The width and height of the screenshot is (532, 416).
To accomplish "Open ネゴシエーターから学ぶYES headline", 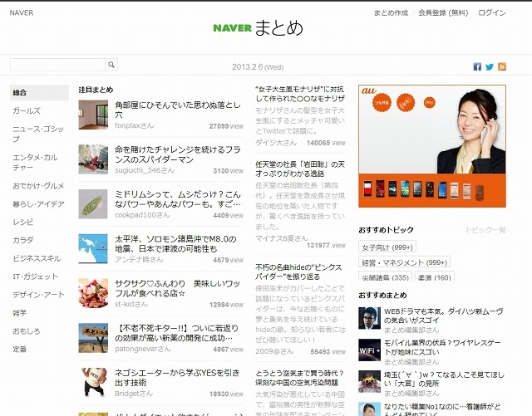I will pos(177,378).
